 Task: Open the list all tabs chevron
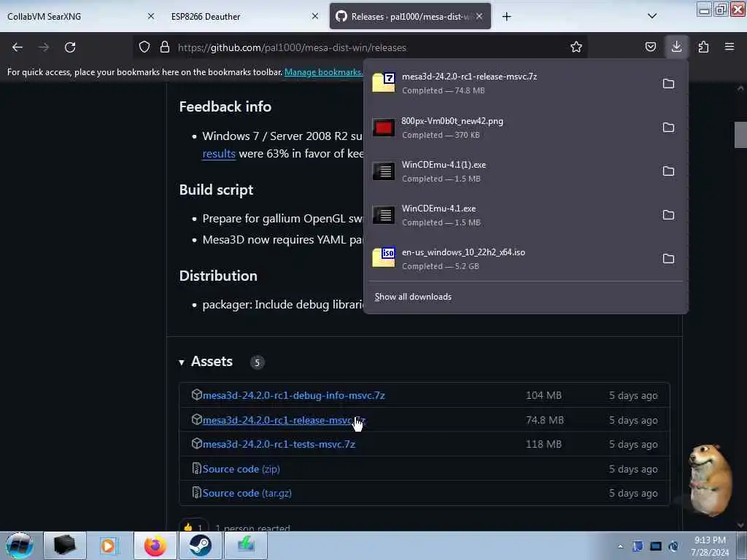tap(652, 16)
